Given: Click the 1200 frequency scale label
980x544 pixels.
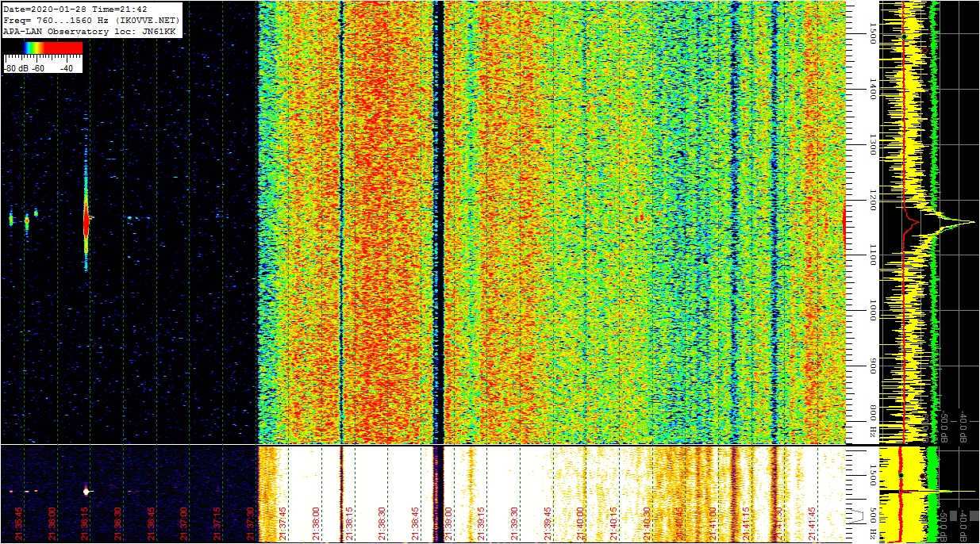Looking at the screenshot, I should pos(872,200).
